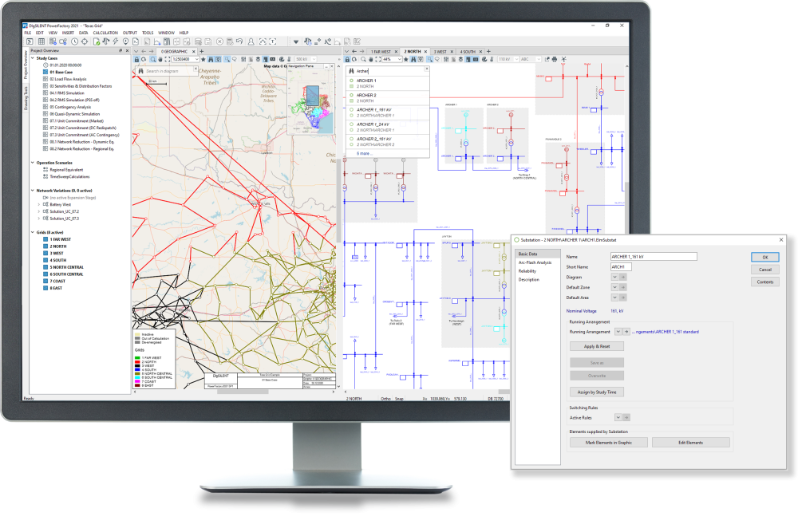Select search result ARCHER 2 in 2 NORTH

click(387, 97)
